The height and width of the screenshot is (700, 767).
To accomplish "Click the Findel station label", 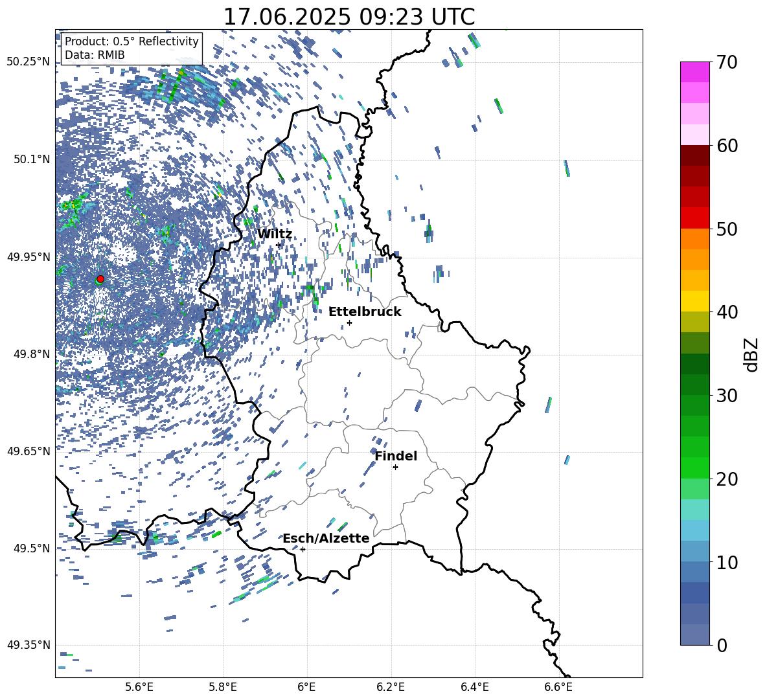I will point(396,456).
